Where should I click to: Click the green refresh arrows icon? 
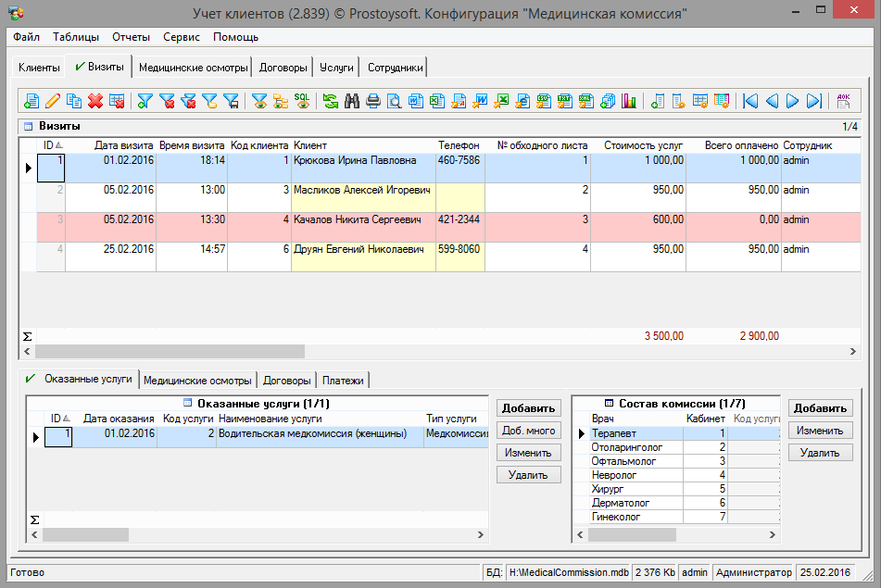pyautogui.click(x=331, y=101)
